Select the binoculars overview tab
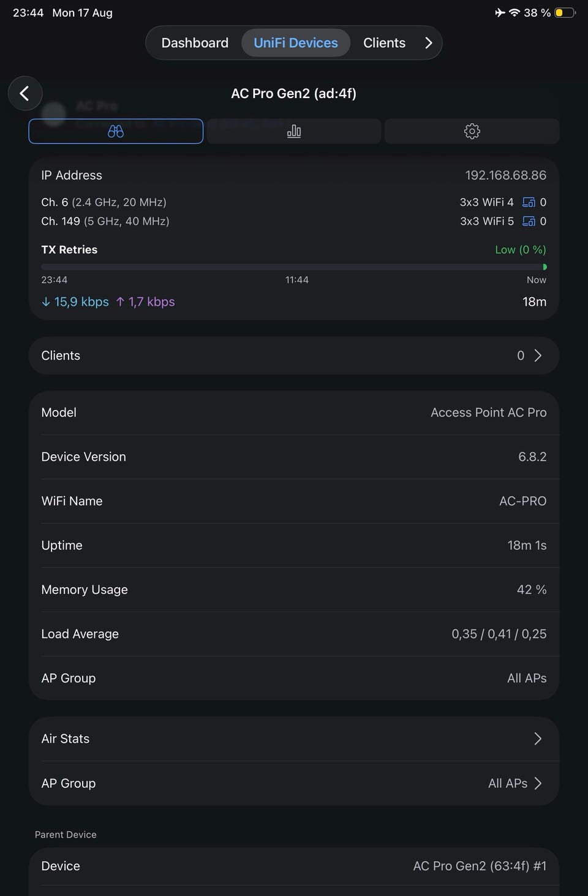 (116, 131)
